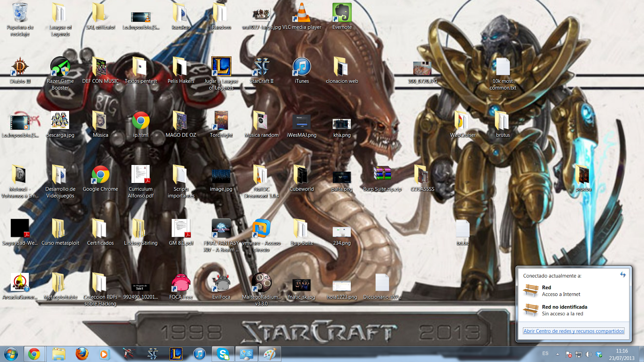Open Abrir Centro de redes y recursos compartidos
The height and width of the screenshot is (362, 644).
pyautogui.click(x=574, y=331)
